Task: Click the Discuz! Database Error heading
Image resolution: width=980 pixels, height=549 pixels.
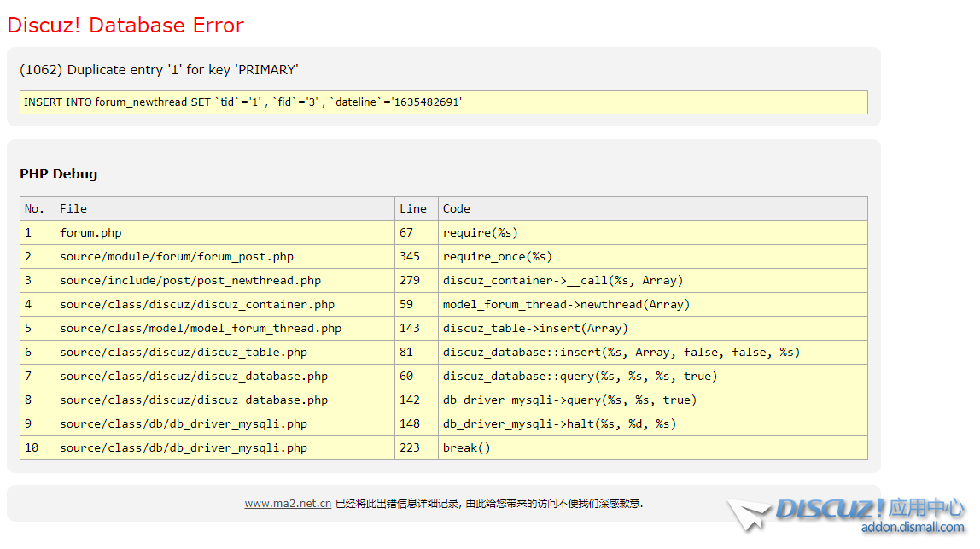Action: (125, 26)
